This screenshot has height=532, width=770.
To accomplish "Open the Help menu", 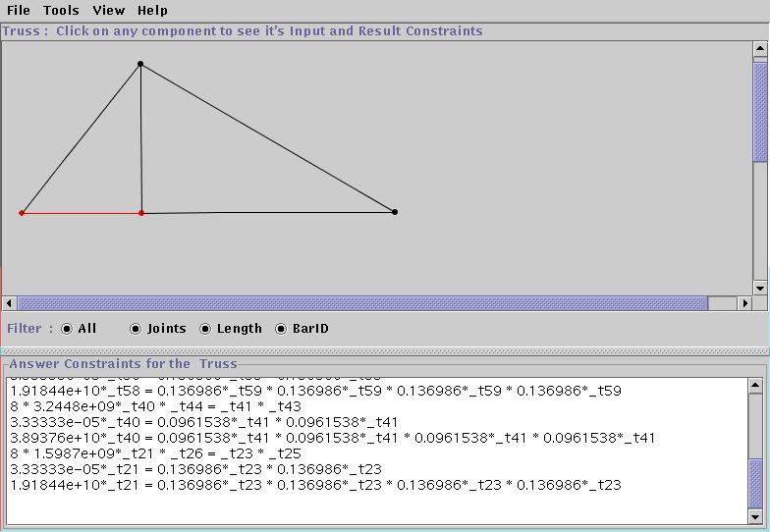I will point(152,11).
